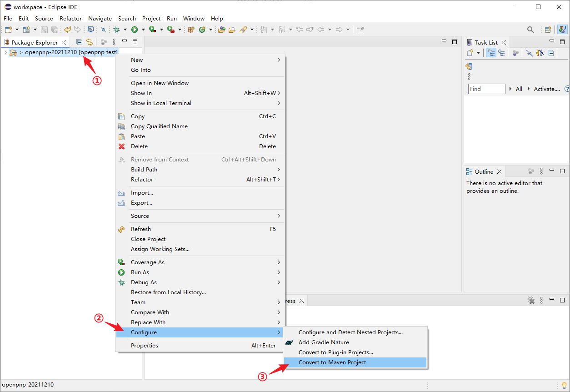
Task: Click the toolbar search magnifier icon
Action: [x=530, y=30]
